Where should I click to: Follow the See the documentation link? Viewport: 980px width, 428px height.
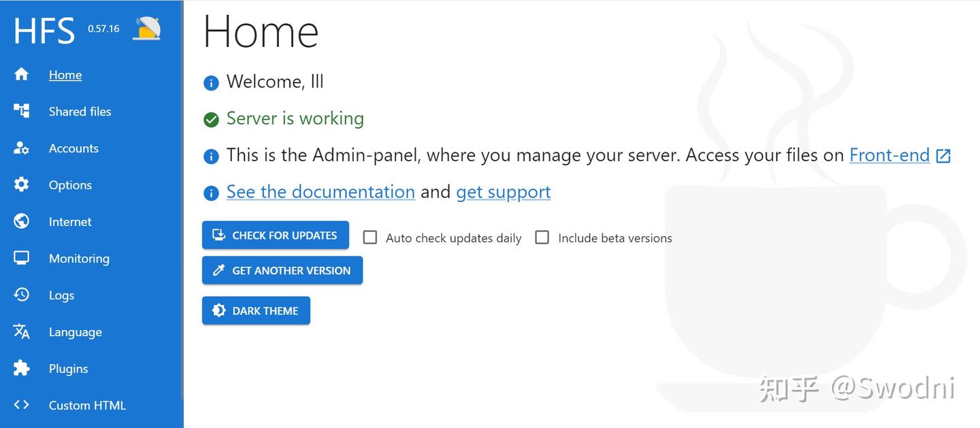click(321, 192)
